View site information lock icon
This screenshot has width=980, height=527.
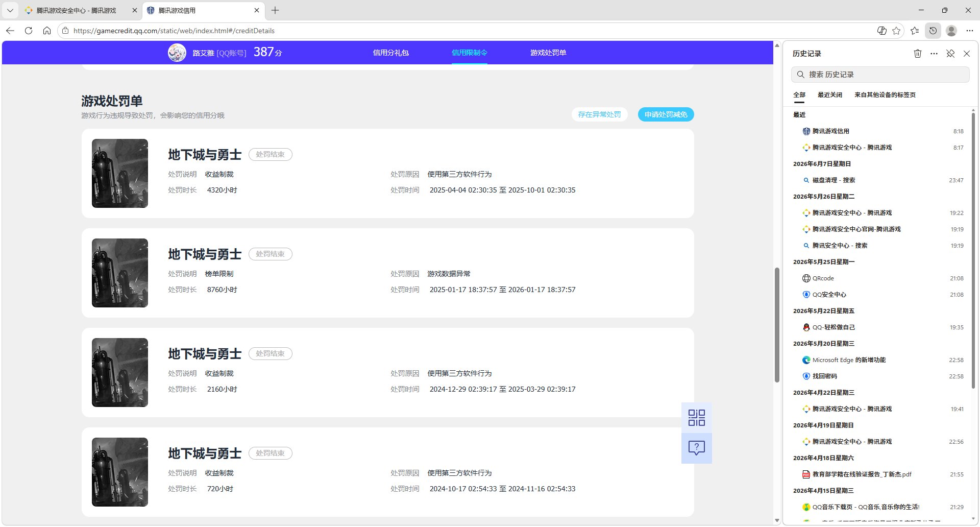tap(65, 31)
